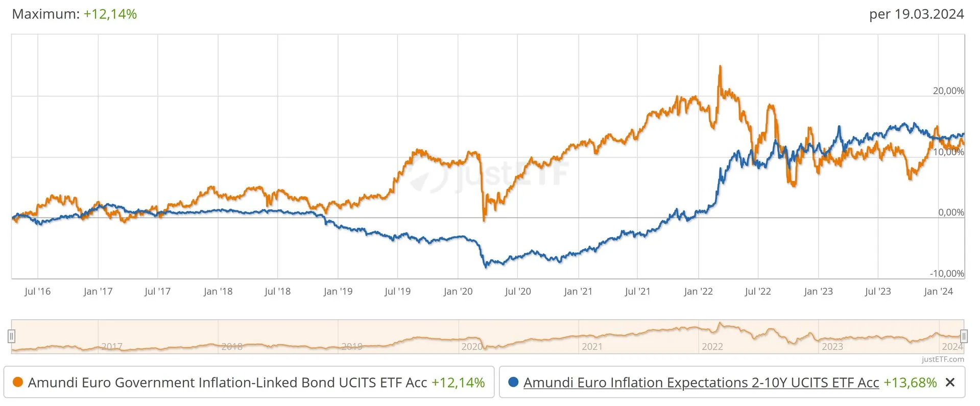Screen dimensions: 980x406
Task: Click the Jul '19 x-axis label
Action: click(x=397, y=292)
